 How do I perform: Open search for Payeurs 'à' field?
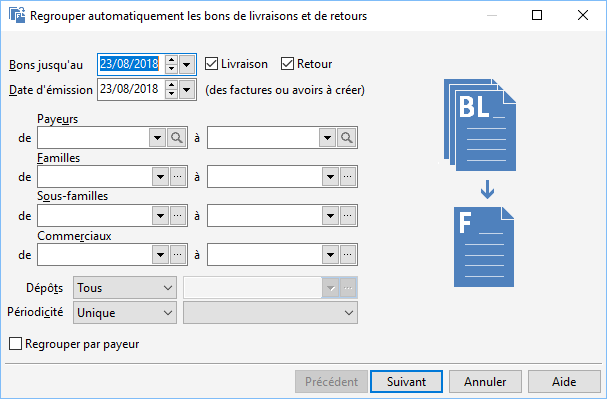pyautogui.click(x=347, y=137)
